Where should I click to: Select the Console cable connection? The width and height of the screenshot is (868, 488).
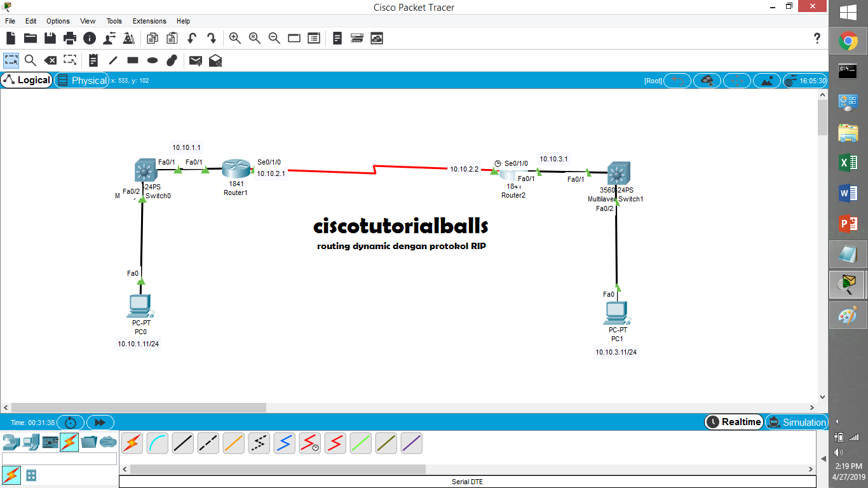[x=157, y=443]
